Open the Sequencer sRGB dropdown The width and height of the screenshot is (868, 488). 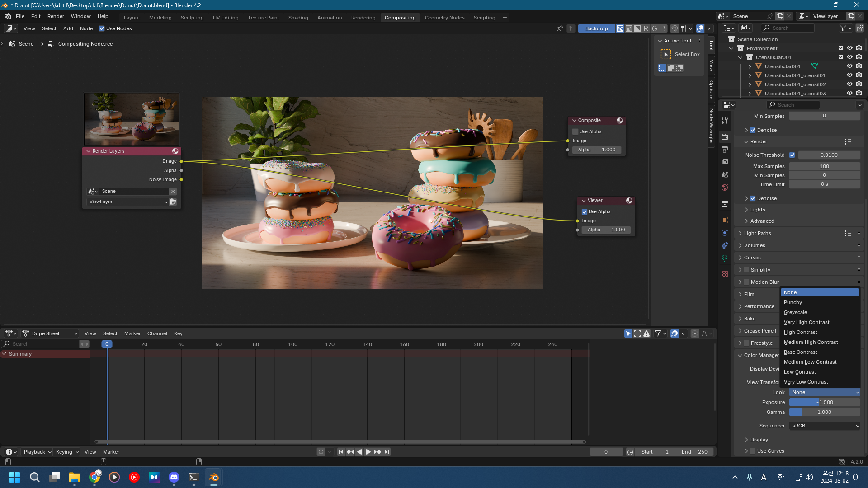(825, 426)
